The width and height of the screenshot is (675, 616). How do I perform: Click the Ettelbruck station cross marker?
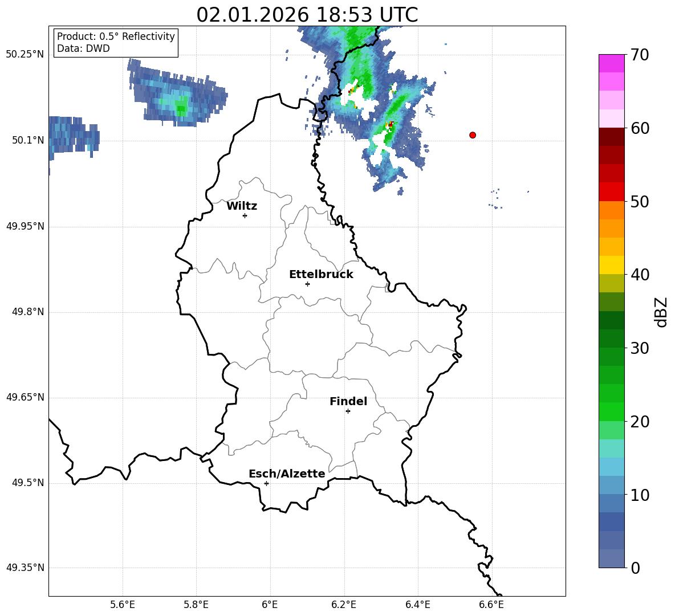(x=307, y=284)
